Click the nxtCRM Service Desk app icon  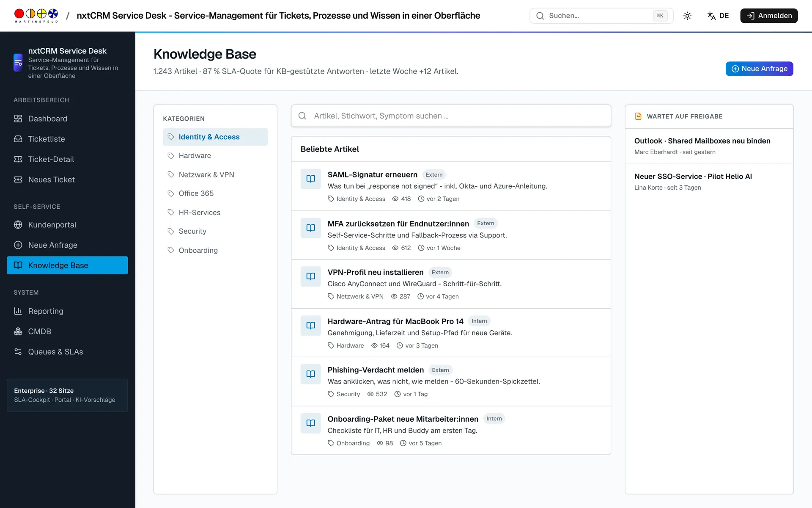coord(18,63)
